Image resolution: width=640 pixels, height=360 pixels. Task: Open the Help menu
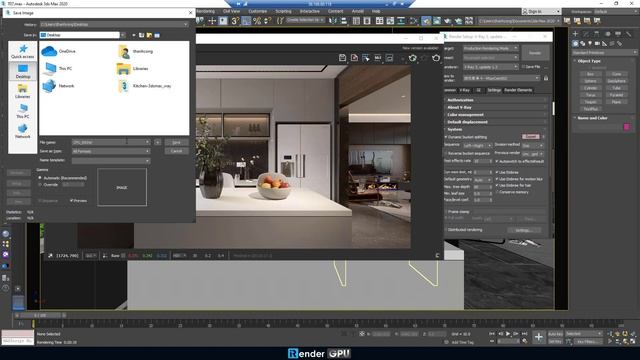click(x=376, y=11)
